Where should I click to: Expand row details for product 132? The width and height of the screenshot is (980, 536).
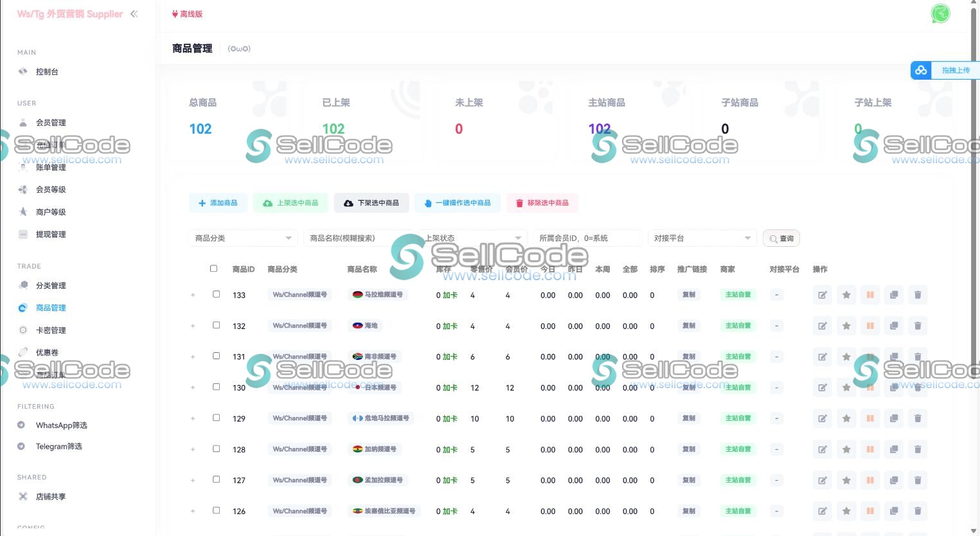[x=193, y=326]
